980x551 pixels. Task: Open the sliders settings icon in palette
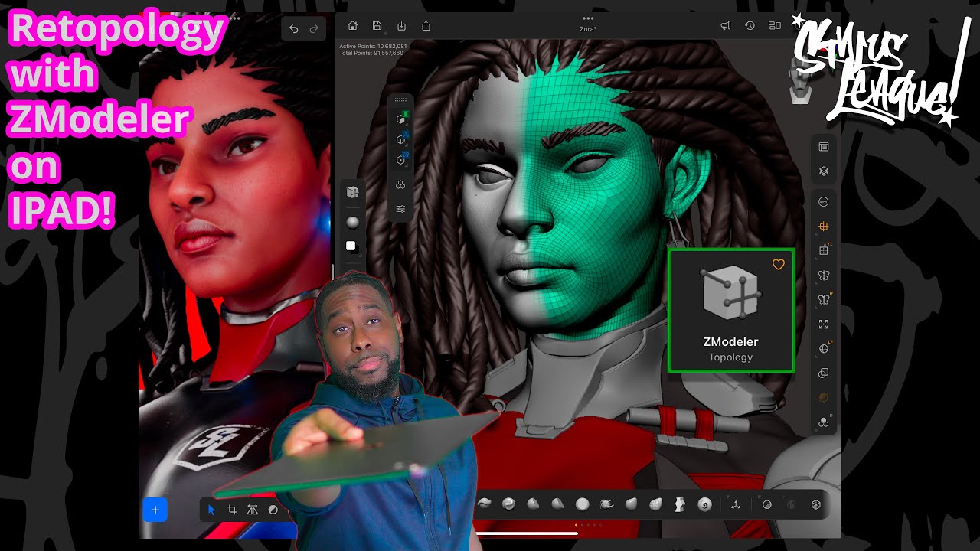pyautogui.click(x=400, y=208)
